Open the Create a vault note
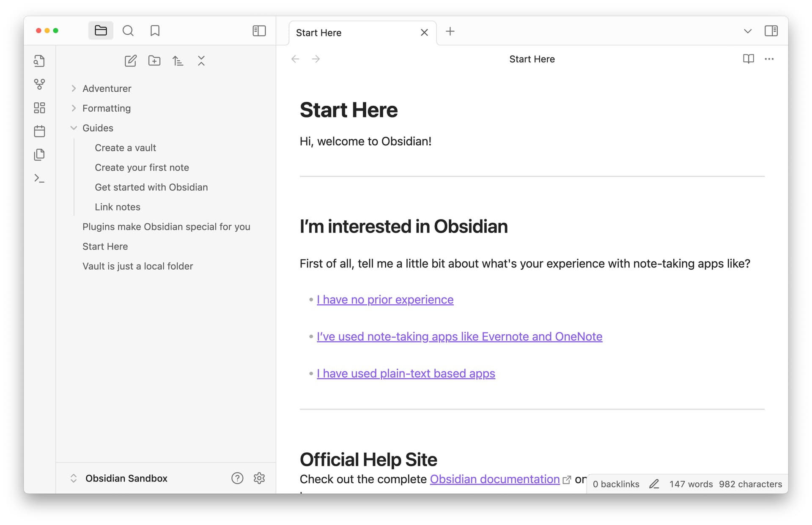Screen dimensions: 812x525 [125, 148]
